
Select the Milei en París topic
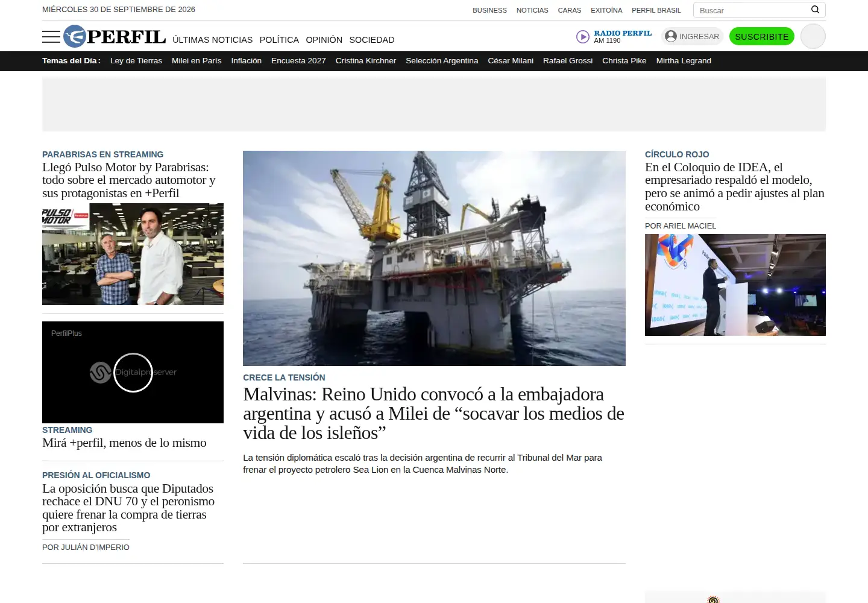[197, 61]
